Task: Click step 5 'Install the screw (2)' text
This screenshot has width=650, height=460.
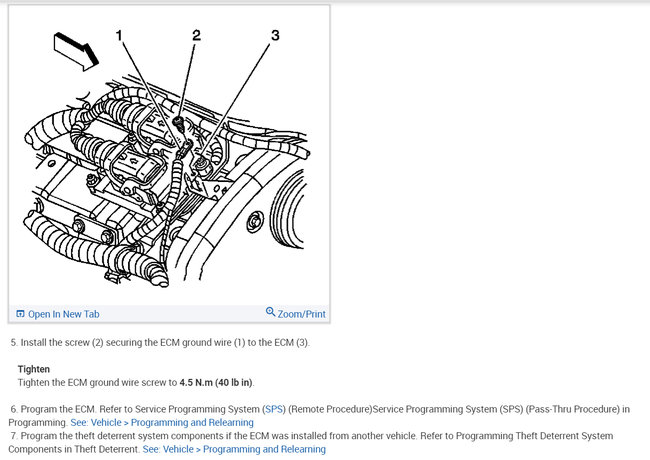Action: 160,343
